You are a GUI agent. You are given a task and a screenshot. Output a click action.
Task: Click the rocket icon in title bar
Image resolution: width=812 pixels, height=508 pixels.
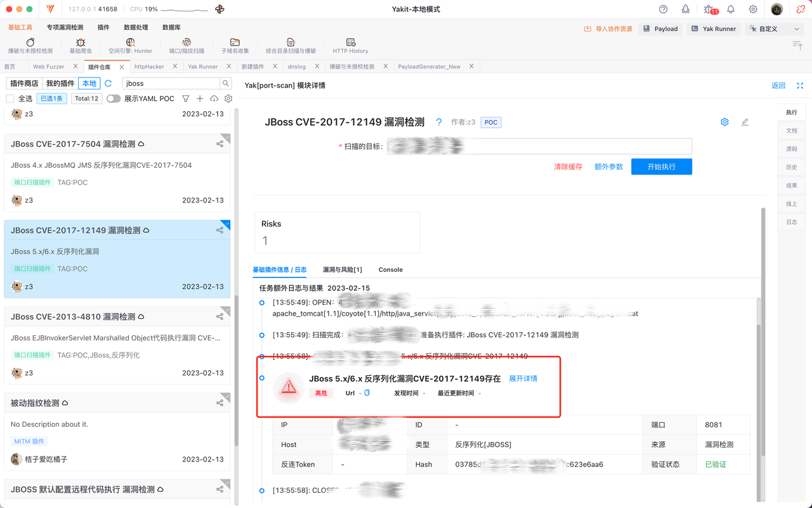click(686, 10)
